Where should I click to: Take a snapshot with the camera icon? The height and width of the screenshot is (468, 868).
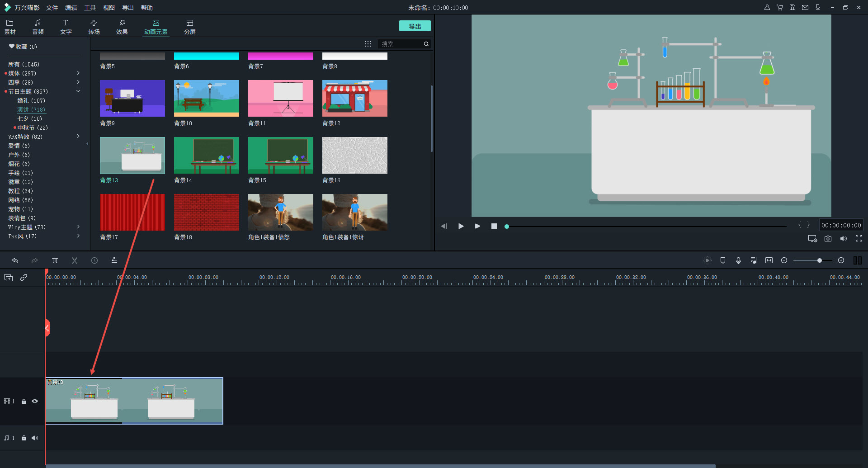[828, 239]
